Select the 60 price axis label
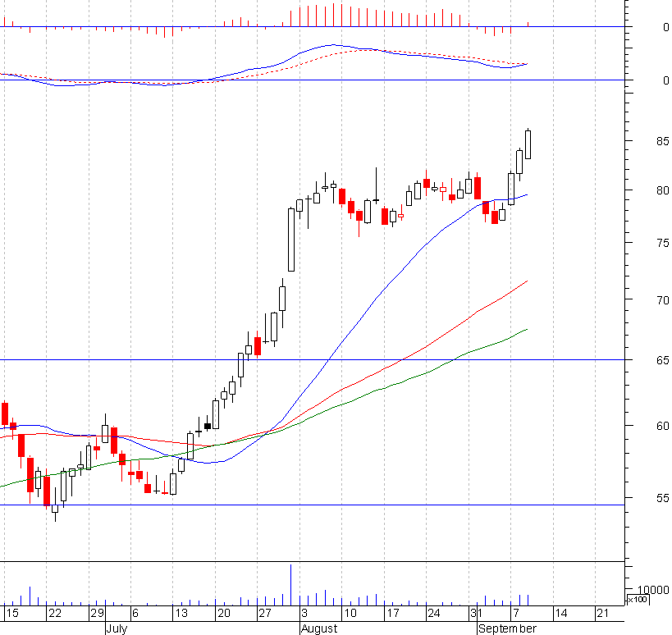Image resolution: width=672 pixels, height=635 pixels. [662, 426]
